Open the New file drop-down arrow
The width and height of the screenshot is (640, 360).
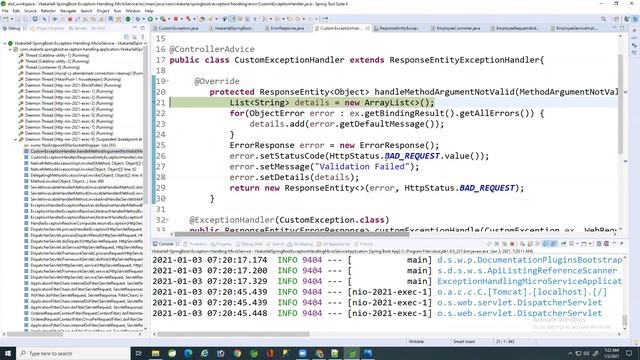[x=11, y=19]
